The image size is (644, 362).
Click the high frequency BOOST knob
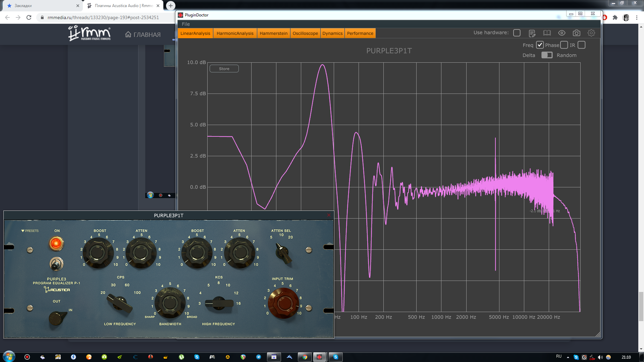pyautogui.click(x=197, y=253)
